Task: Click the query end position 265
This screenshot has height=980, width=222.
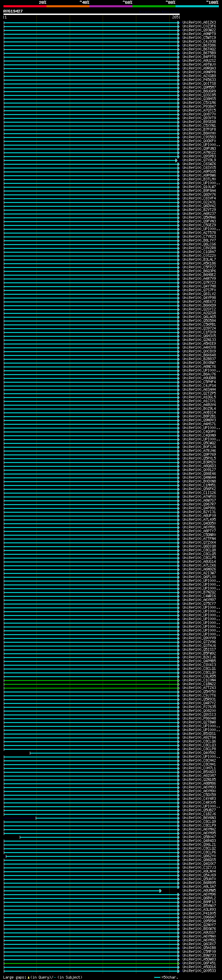Action: point(175,17)
